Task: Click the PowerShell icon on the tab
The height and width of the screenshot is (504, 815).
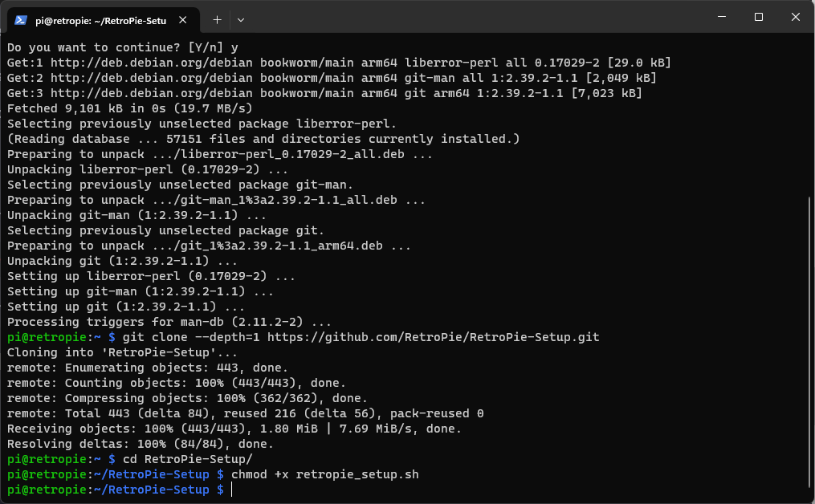Action: click(22, 19)
